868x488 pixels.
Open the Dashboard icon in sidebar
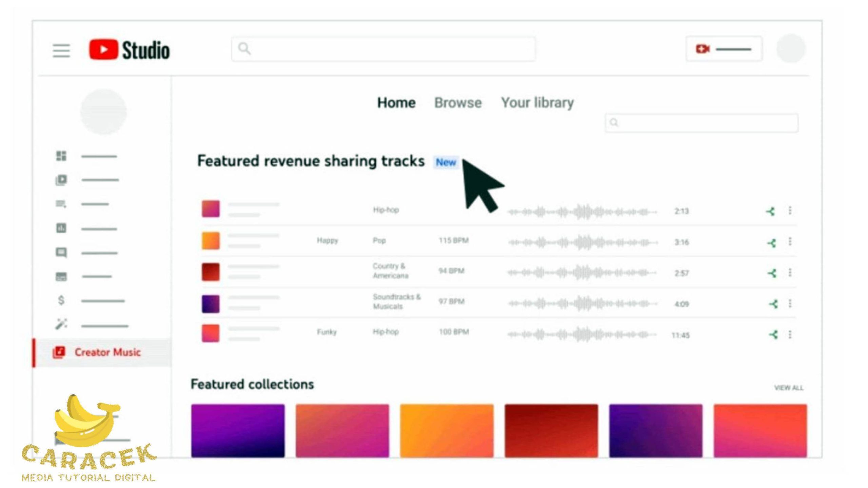pyautogui.click(x=61, y=156)
